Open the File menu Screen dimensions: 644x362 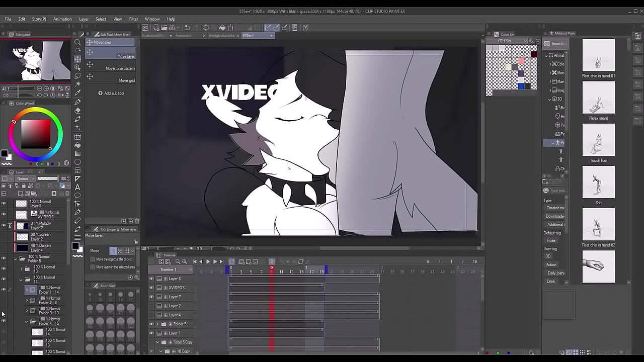[8, 19]
